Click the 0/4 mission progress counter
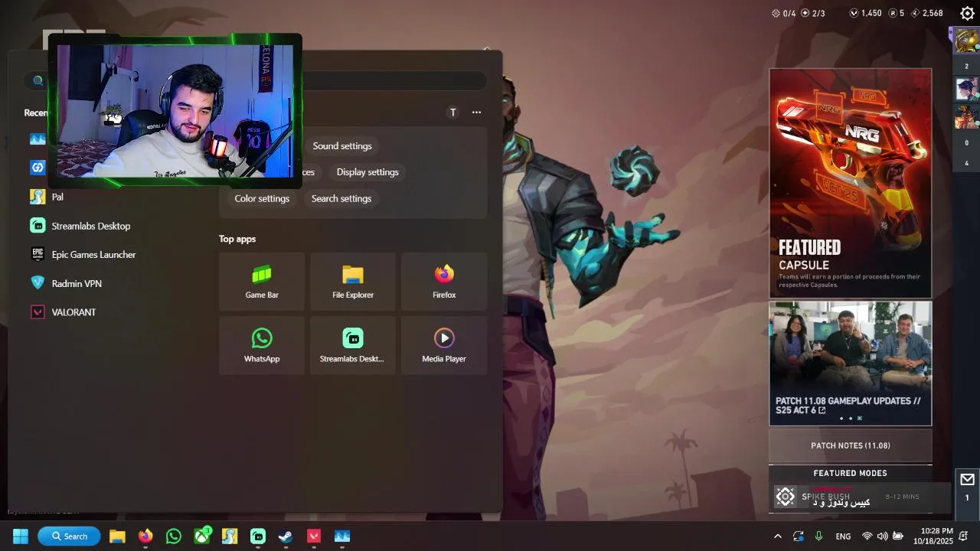Image resolution: width=980 pixels, height=551 pixels. 783,13
